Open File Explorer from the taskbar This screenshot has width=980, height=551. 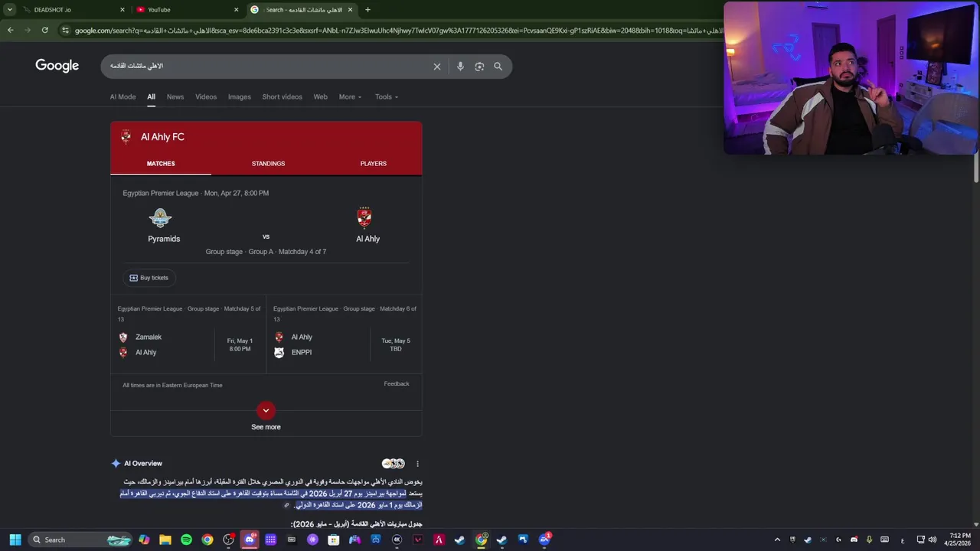(x=165, y=540)
